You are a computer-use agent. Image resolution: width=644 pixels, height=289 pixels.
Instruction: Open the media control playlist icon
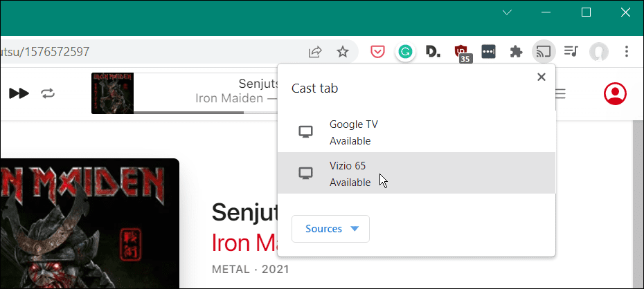(x=571, y=52)
